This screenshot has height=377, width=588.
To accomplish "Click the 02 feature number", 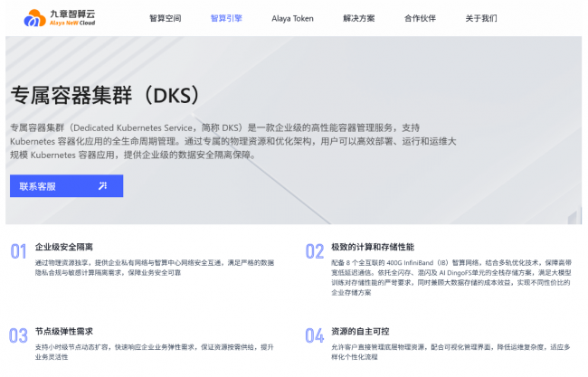I will 315,251.
